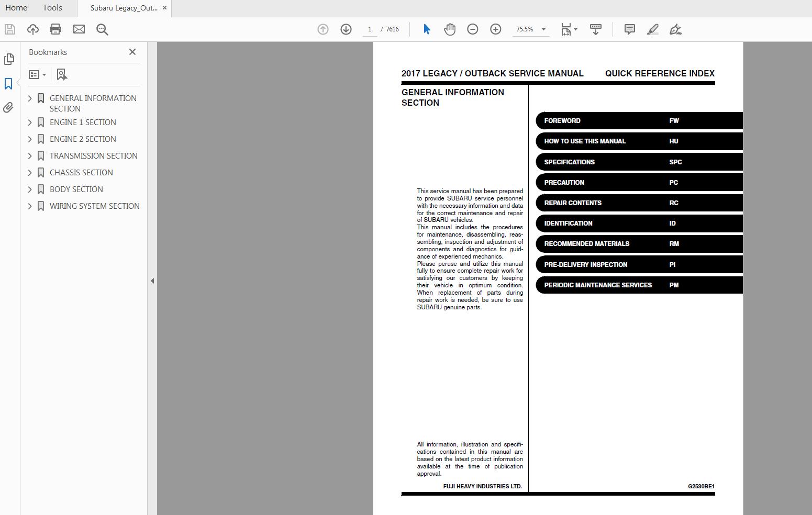Image resolution: width=812 pixels, height=515 pixels.
Task: Open GENERAL INFORMATION SECTION bookmark
Action: tap(93, 104)
